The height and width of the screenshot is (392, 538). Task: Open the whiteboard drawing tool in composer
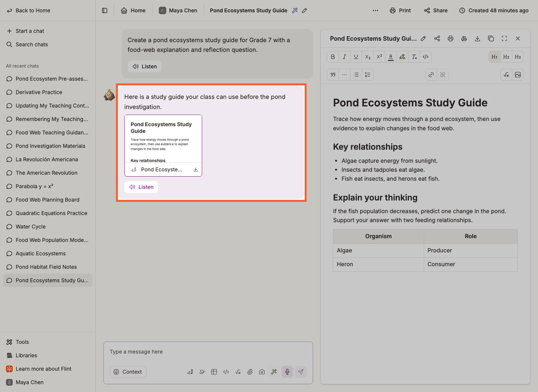tap(202, 372)
